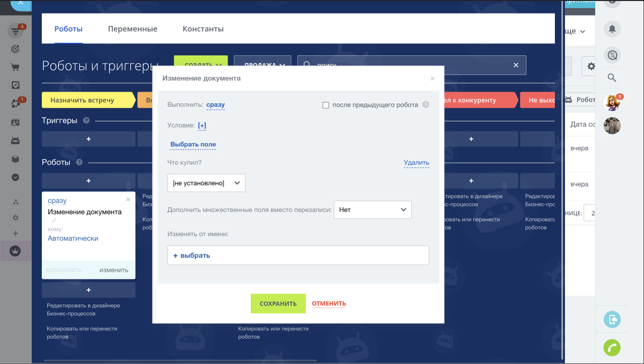Viewport: 644px width, 364px height.
Task: Open the [не установлено] dropdown
Action: [206, 183]
